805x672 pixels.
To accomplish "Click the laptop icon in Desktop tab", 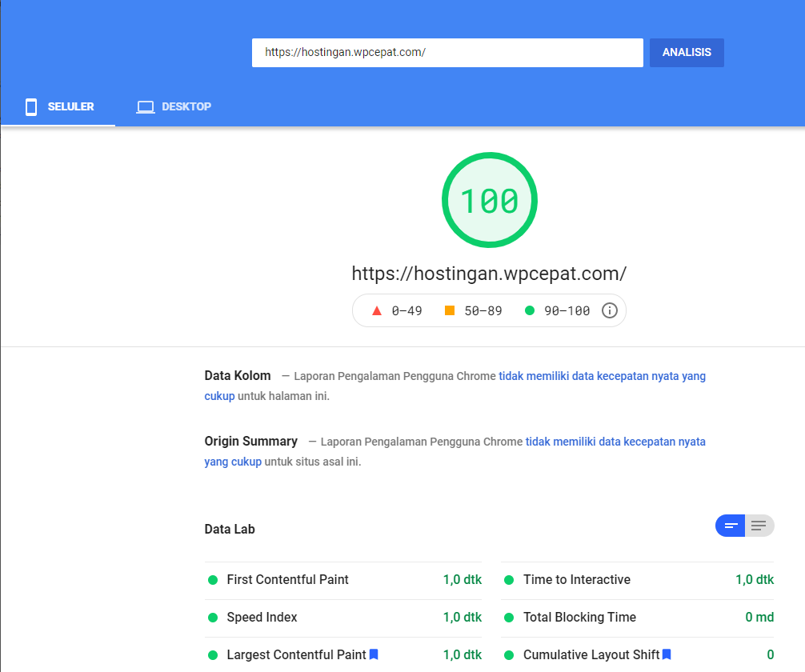I will pos(145,107).
